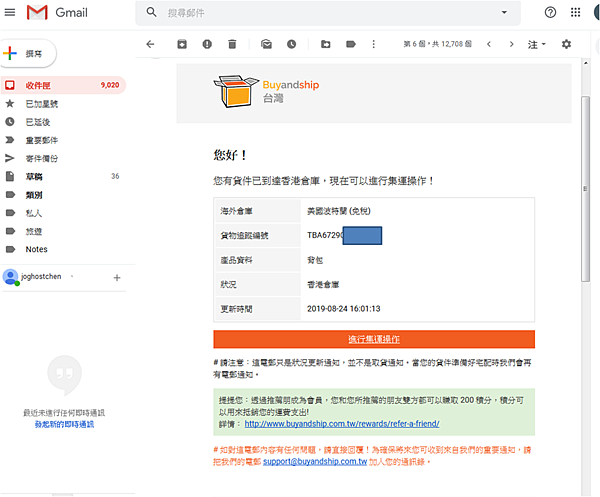The image size is (600, 497).
Task: Report this email as spam
Action: pos(207,44)
